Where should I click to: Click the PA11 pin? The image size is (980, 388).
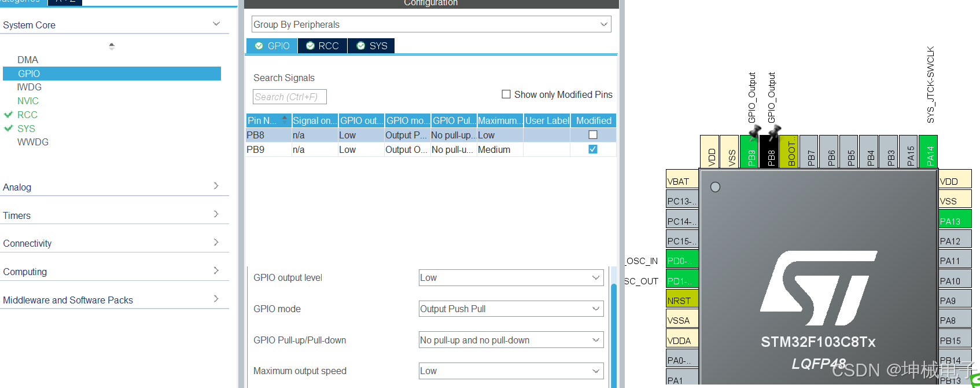tap(955, 258)
